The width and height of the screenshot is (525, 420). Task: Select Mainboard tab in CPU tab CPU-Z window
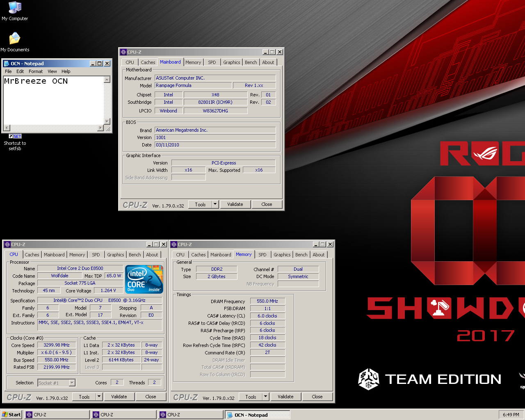[x=54, y=255]
